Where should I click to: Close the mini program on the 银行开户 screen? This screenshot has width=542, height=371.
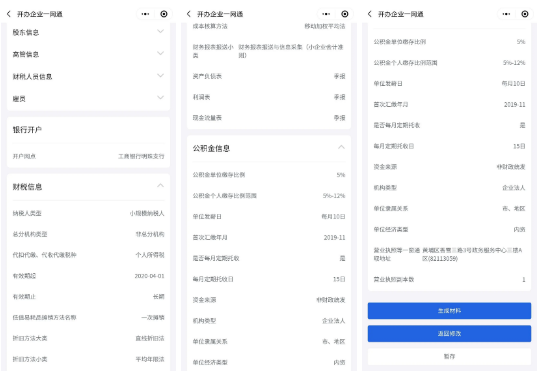(x=164, y=14)
